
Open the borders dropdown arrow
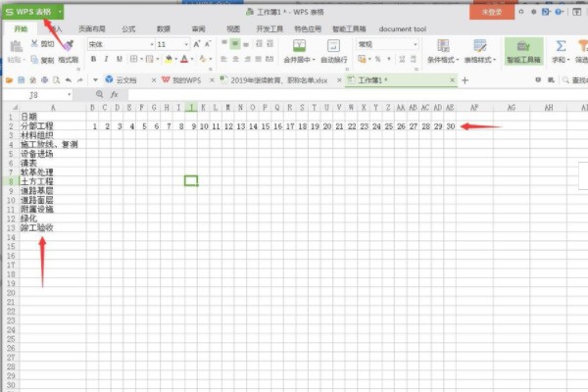click(x=142, y=59)
